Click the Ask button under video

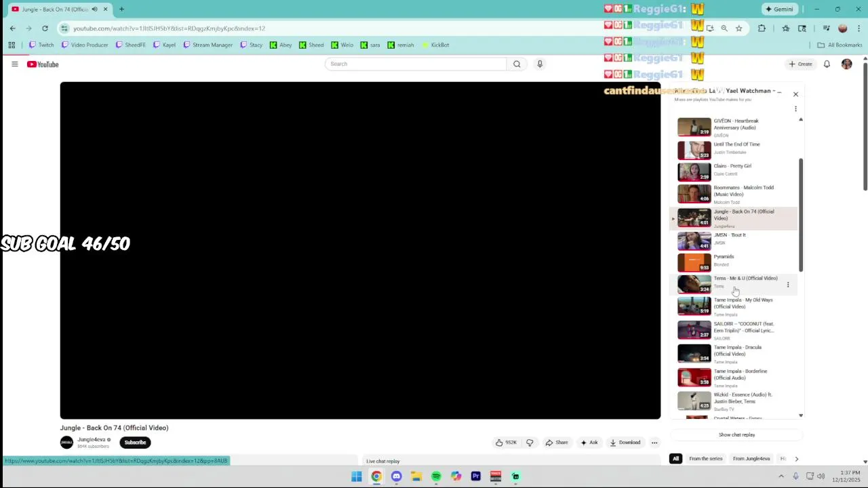coord(589,443)
